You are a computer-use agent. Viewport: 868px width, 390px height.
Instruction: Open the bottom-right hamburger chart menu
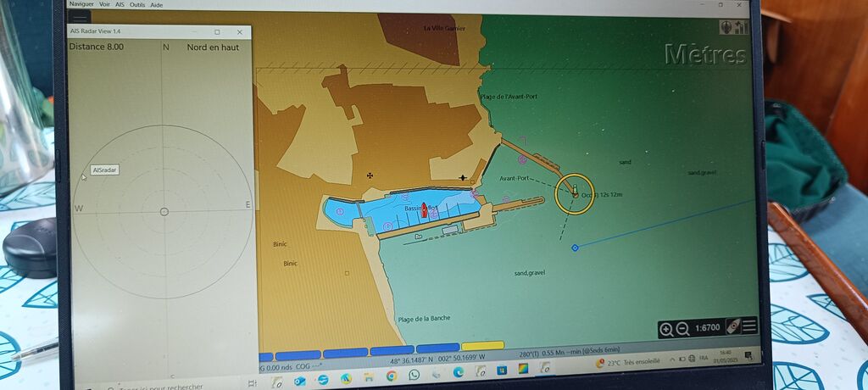point(749,326)
